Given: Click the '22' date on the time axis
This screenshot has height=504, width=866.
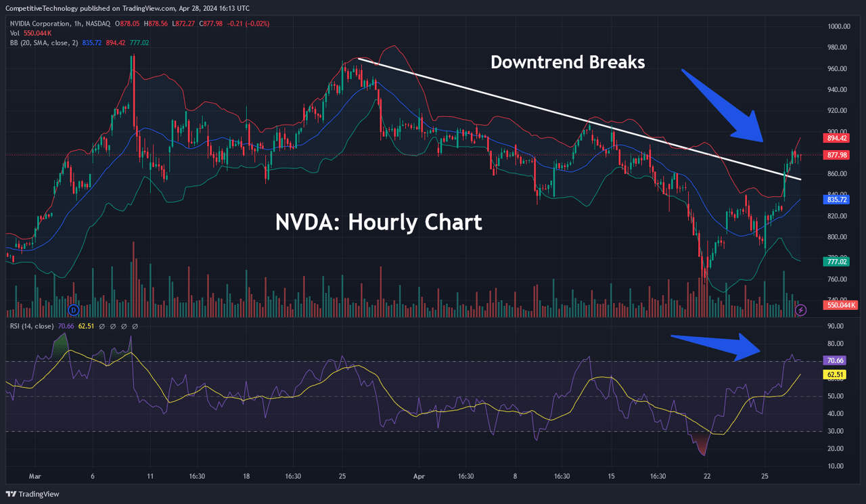Looking at the screenshot, I should tap(706, 476).
